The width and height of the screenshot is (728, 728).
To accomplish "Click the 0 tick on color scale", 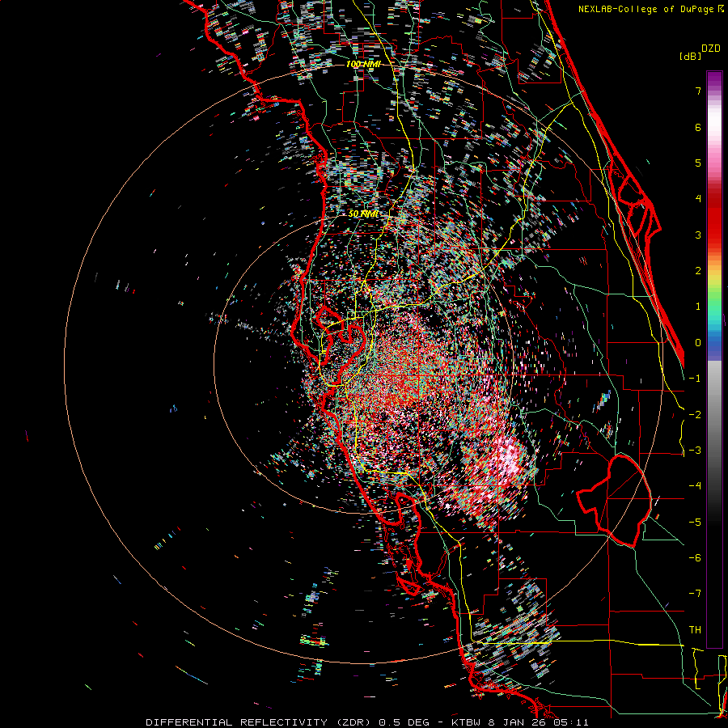I will pos(698,343).
